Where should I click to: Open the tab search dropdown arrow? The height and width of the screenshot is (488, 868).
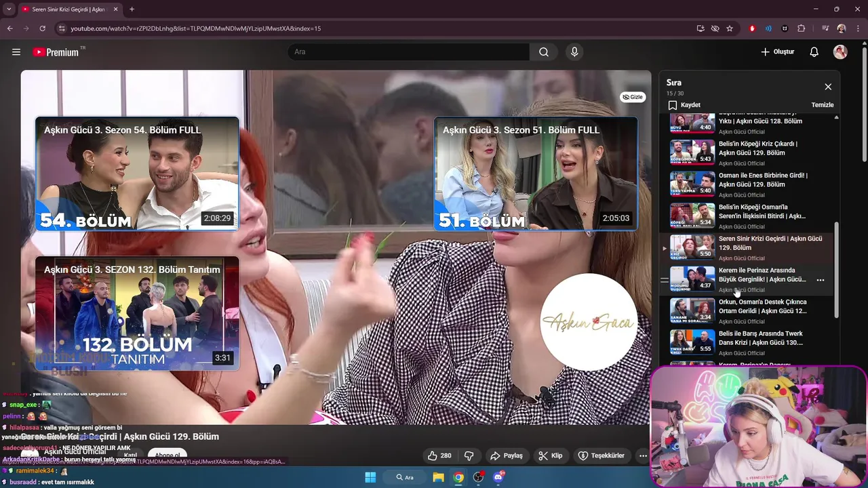[x=9, y=9]
